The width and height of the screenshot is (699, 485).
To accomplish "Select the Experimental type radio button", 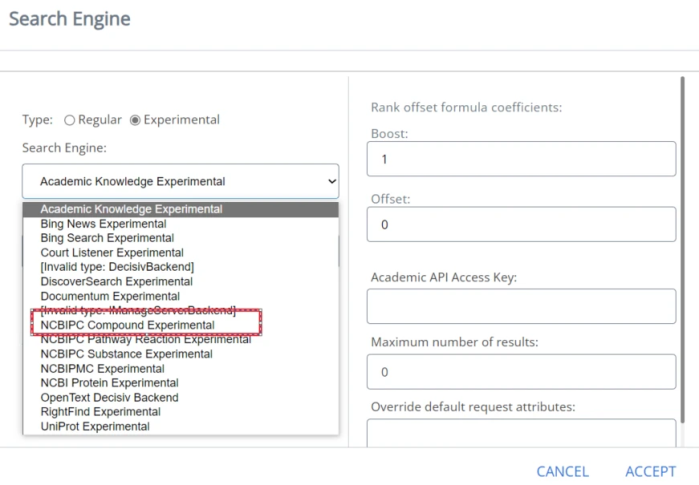I will tap(136, 120).
